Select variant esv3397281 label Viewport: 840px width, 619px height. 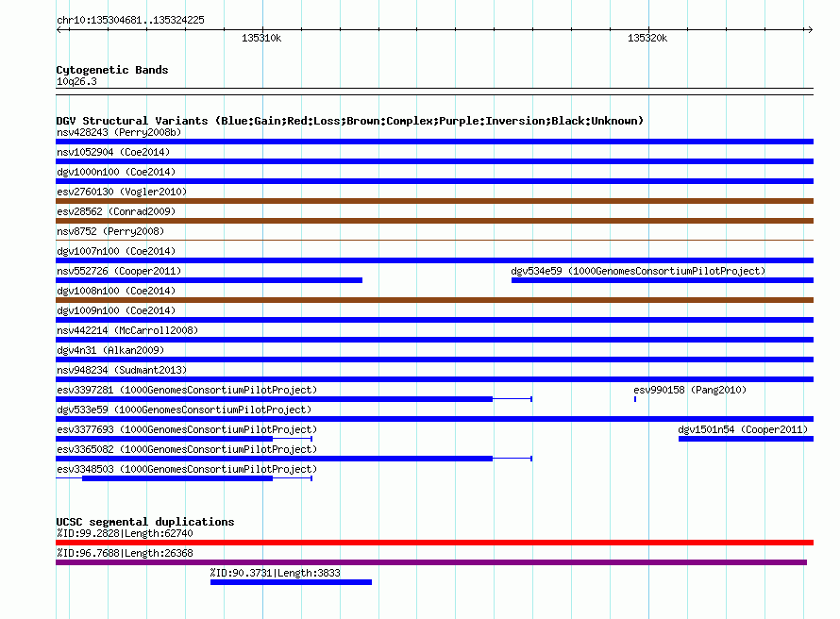(x=187, y=390)
